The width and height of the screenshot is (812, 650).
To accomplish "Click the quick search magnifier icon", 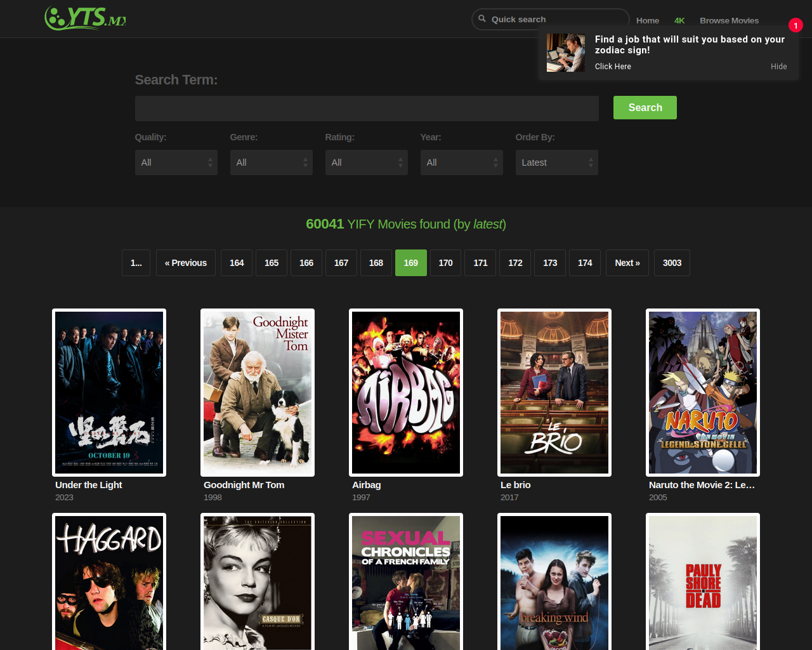I will 482,19.
